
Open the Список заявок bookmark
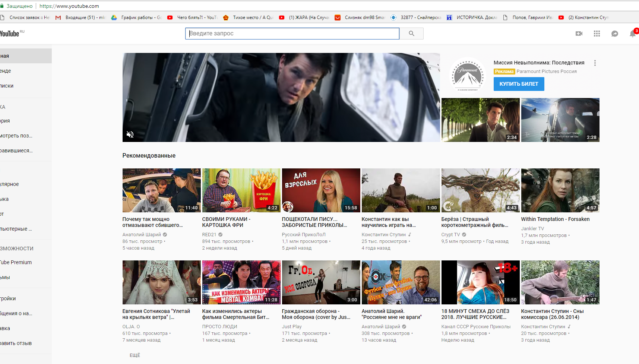click(25, 18)
